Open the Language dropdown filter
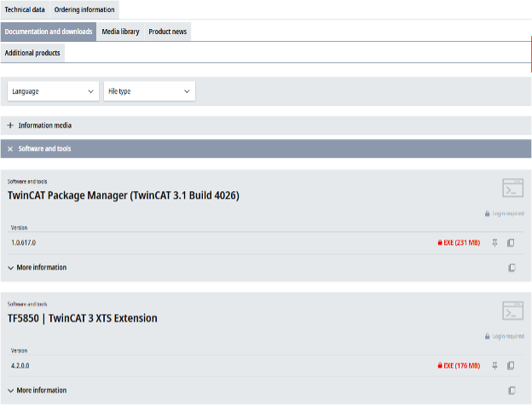This screenshot has width=532, height=406. coord(53,91)
